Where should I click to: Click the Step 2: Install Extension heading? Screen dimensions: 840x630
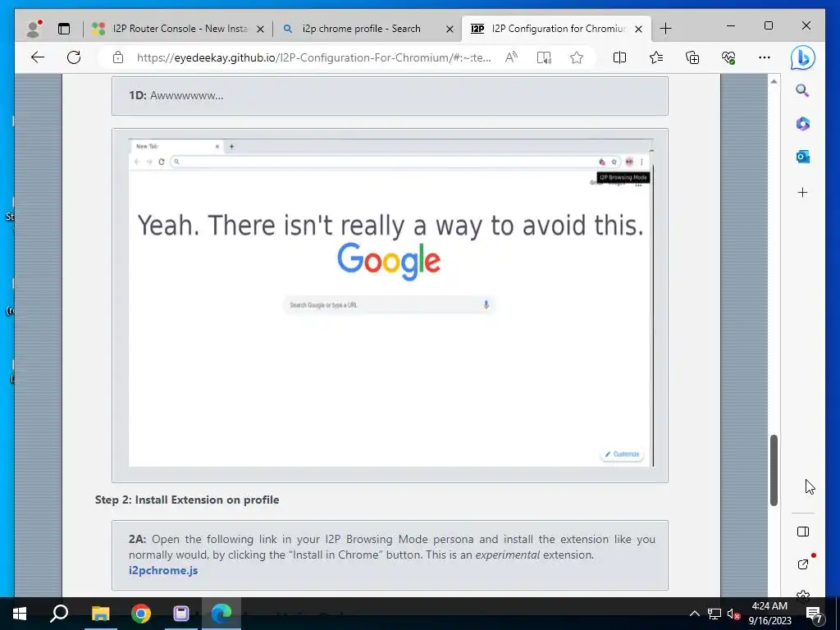click(187, 500)
